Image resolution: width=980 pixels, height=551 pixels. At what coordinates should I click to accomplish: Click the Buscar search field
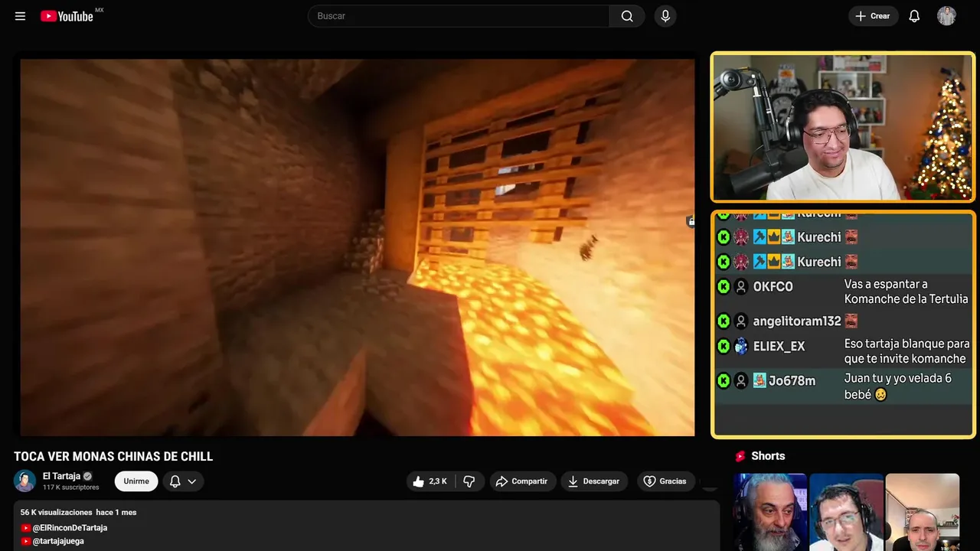click(x=459, y=16)
